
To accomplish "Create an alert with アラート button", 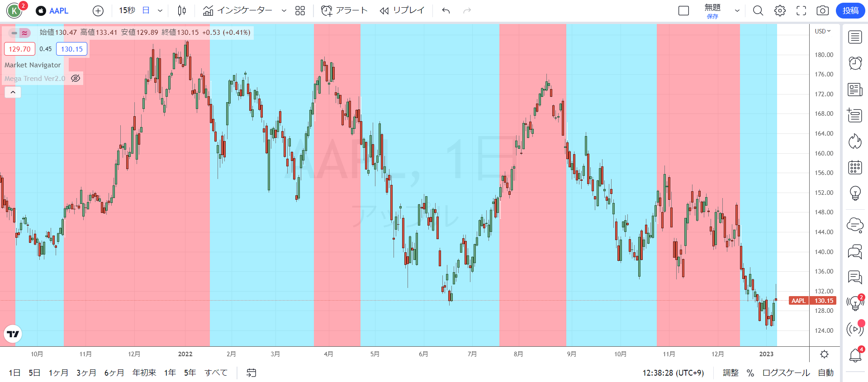I will pyautogui.click(x=344, y=11).
